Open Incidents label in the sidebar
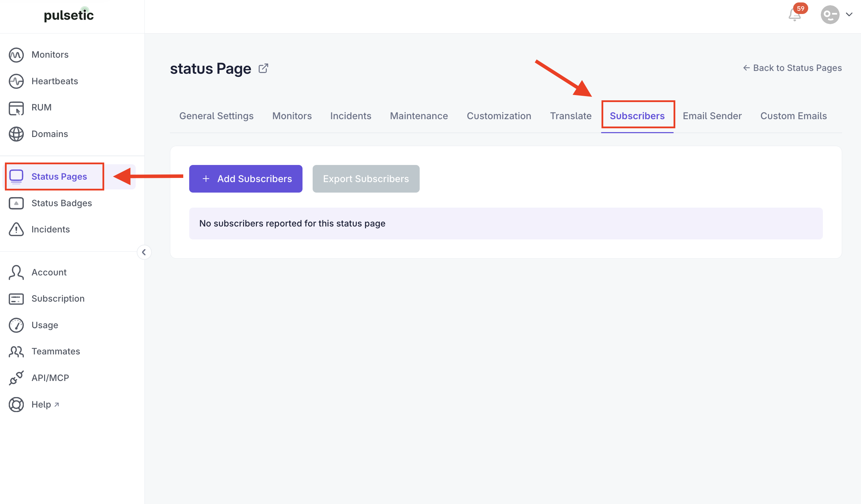Viewport: 861px width, 504px height. coord(51,229)
